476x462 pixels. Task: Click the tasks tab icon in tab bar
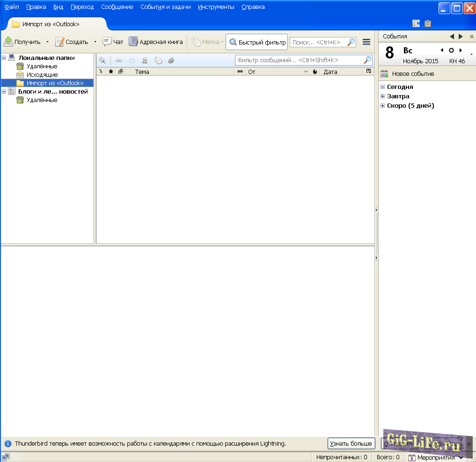(x=428, y=23)
